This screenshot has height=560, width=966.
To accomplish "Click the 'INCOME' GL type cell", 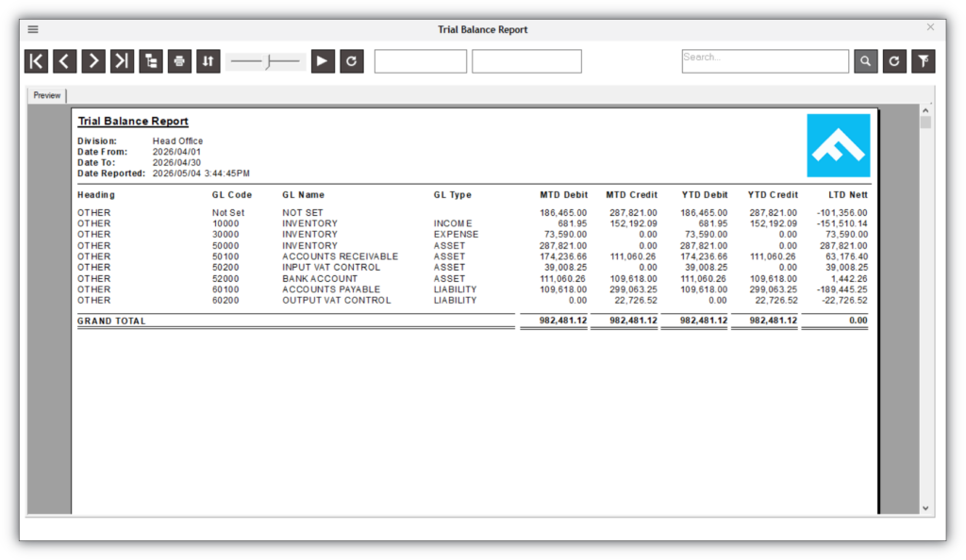I will (453, 223).
